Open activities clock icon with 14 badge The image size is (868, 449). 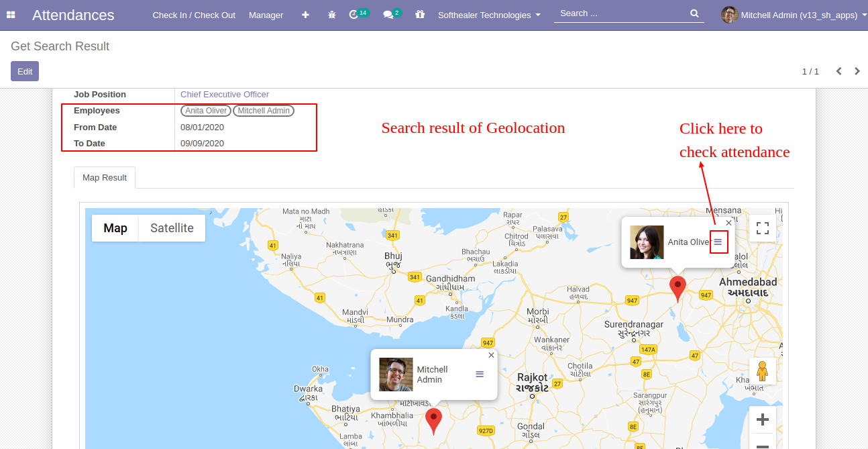pyautogui.click(x=359, y=14)
